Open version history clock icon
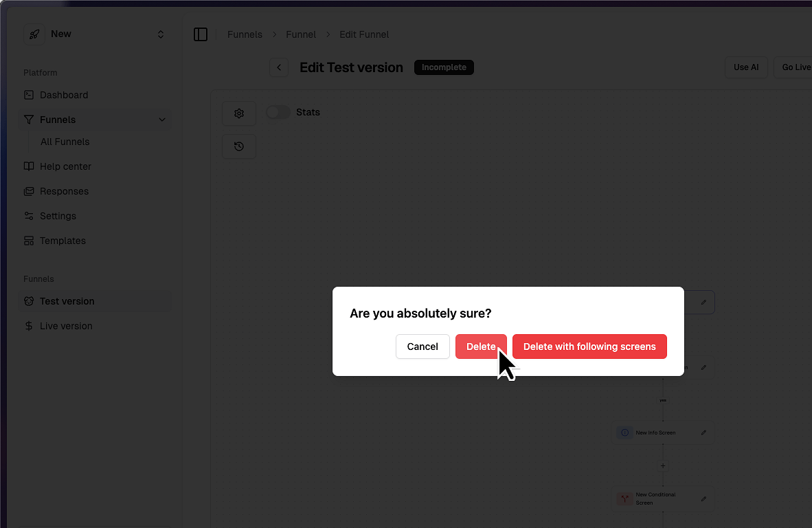 [239, 146]
